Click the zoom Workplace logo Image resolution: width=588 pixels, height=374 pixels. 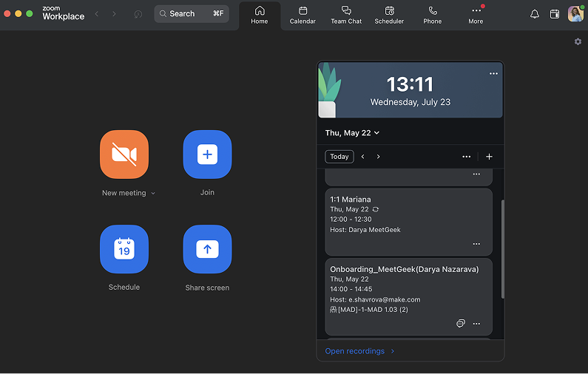click(x=64, y=13)
